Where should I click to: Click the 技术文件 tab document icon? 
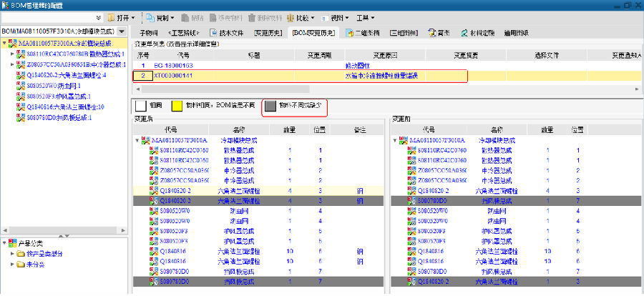[x=213, y=33]
